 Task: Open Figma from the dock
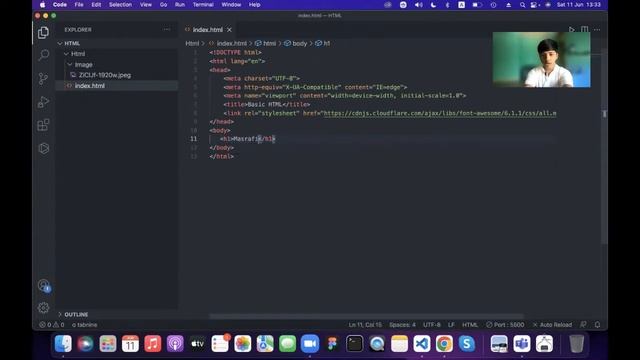tap(332, 344)
